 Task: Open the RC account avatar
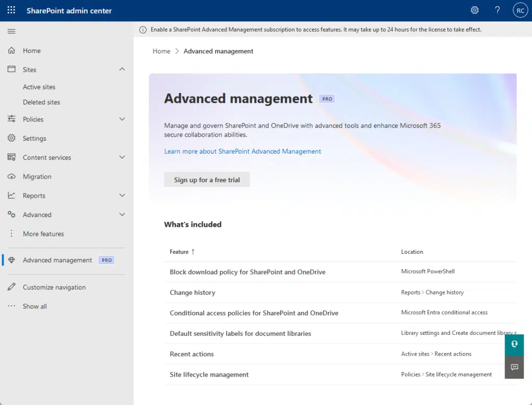[520, 10]
